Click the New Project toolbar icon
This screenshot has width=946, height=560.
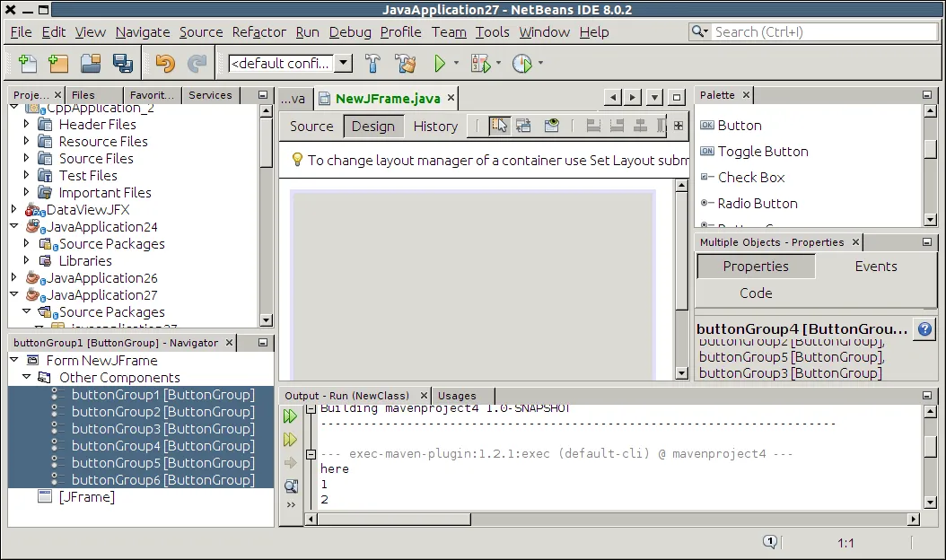coord(58,64)
